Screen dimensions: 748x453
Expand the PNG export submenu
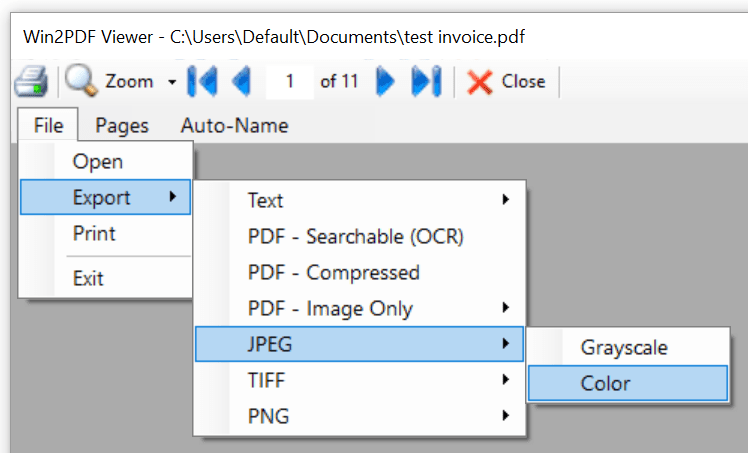tap(360, 416)
